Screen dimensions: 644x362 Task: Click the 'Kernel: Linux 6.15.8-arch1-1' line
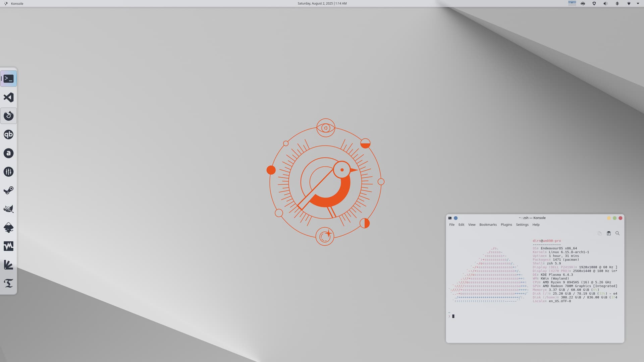pyautogui.click(x=561, y=252)
